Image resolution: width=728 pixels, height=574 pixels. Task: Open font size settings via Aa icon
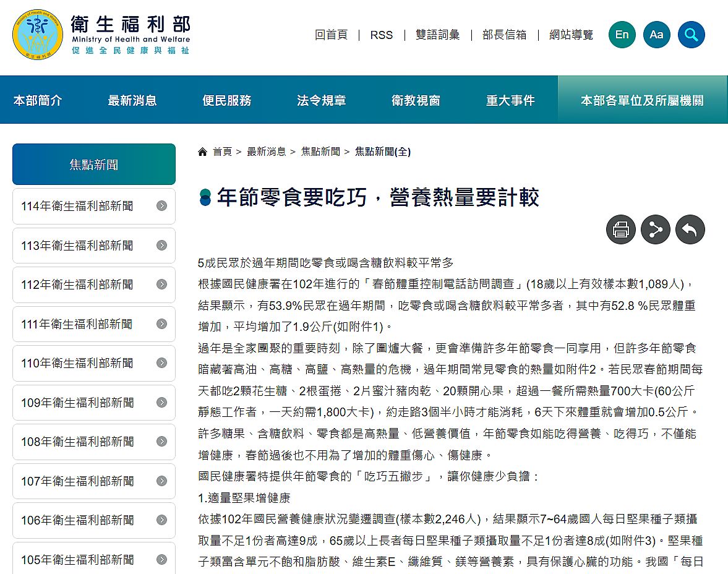[x=656, y=35]
